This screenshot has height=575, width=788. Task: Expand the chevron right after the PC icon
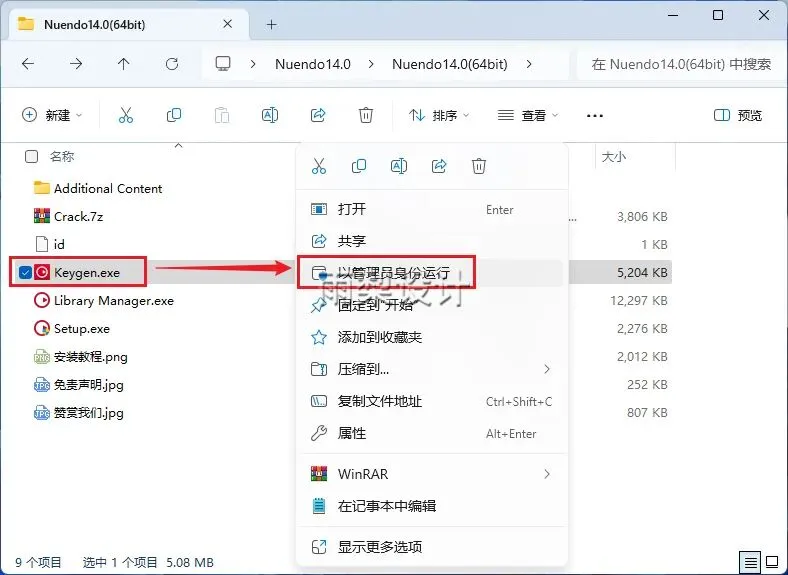point(253,64)
